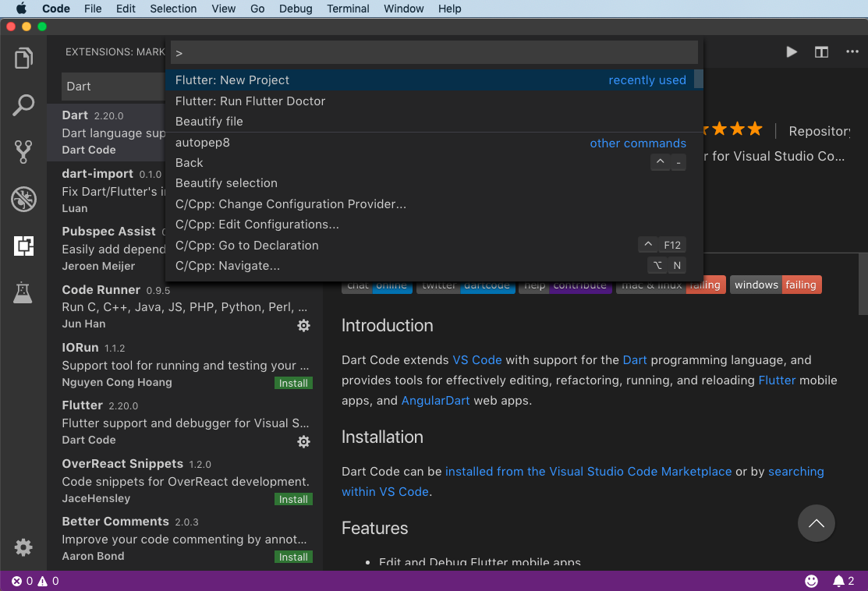
Task: Open the Apple menu
Action: click(21, 9)
